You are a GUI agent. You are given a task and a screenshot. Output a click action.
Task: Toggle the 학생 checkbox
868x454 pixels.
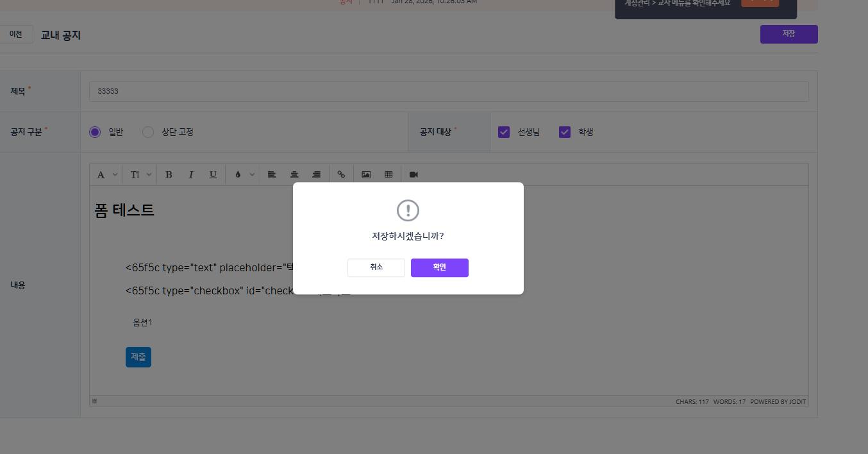565,132
